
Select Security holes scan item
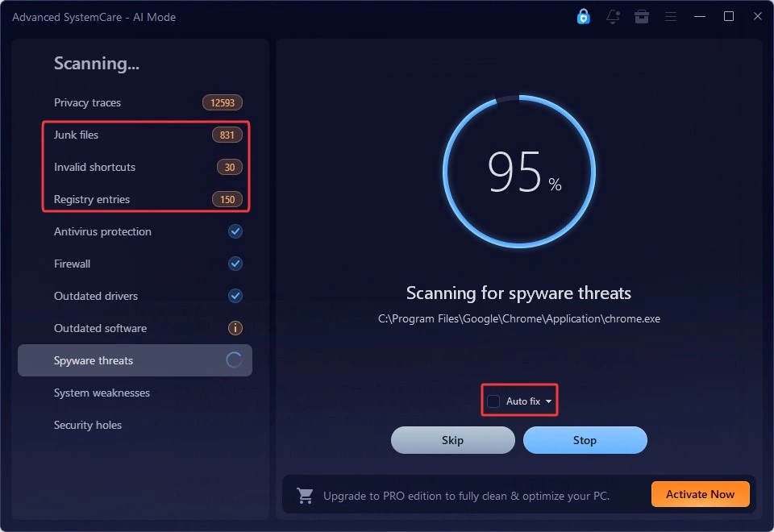pyautogui.click(x=135, y=425)
